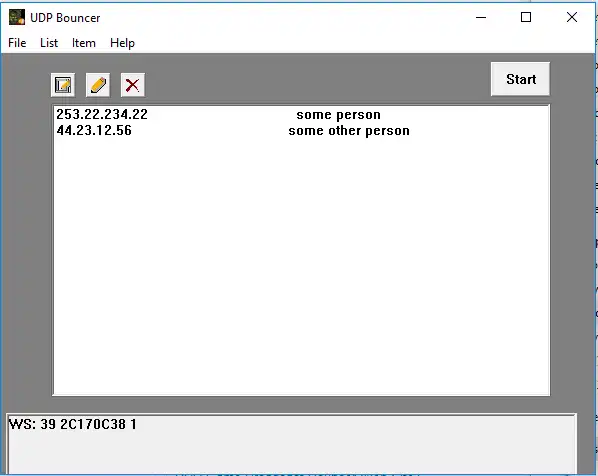Maximize the UDP Bouncer window
This screenshot has width=598, height=476.
point(526,17)
